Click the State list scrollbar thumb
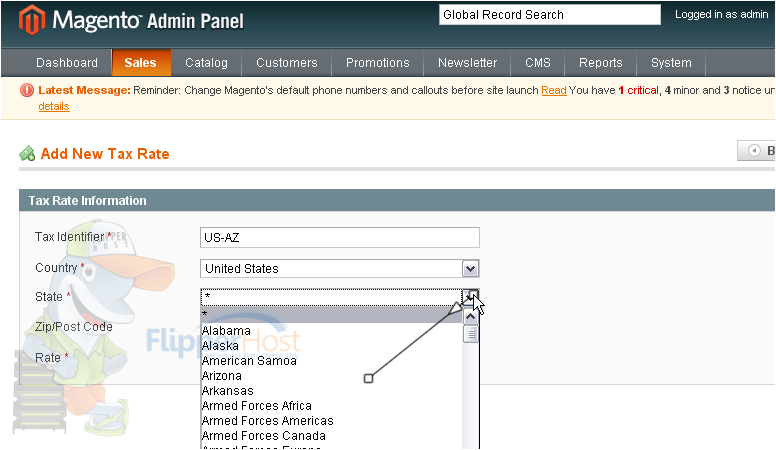Viewport: 776px width, 450px height. tap(471, 334)
